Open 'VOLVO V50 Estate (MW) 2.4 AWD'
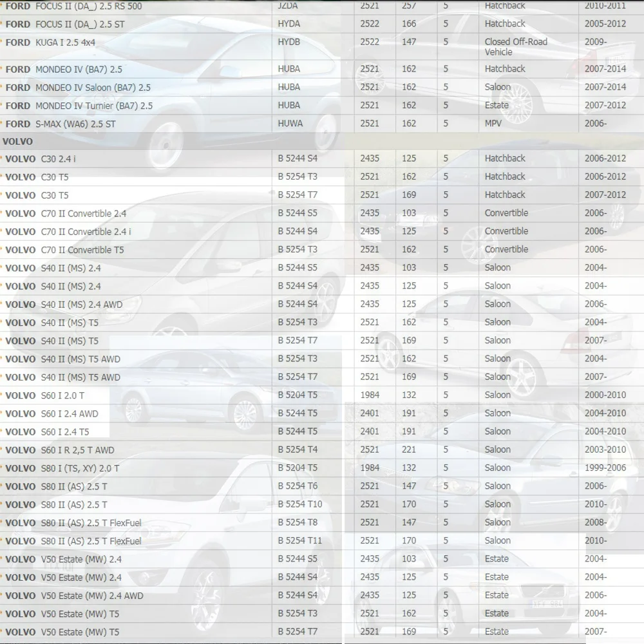Viewport: 644px width, 644px height. point(74,596)
